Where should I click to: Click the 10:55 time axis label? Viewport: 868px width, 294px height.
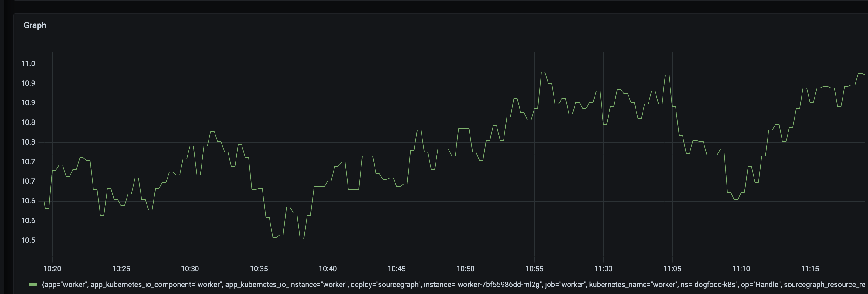pyautogui.click(x=534, y=269)
